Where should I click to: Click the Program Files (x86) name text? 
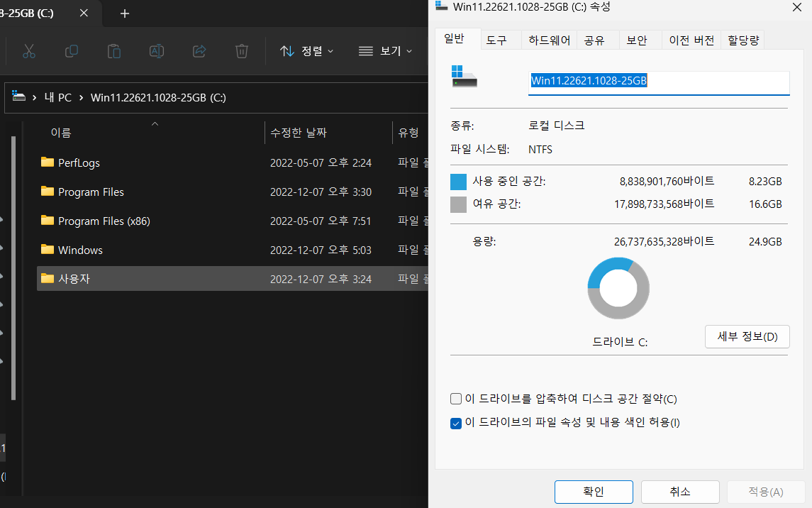[x=104, y=221]
